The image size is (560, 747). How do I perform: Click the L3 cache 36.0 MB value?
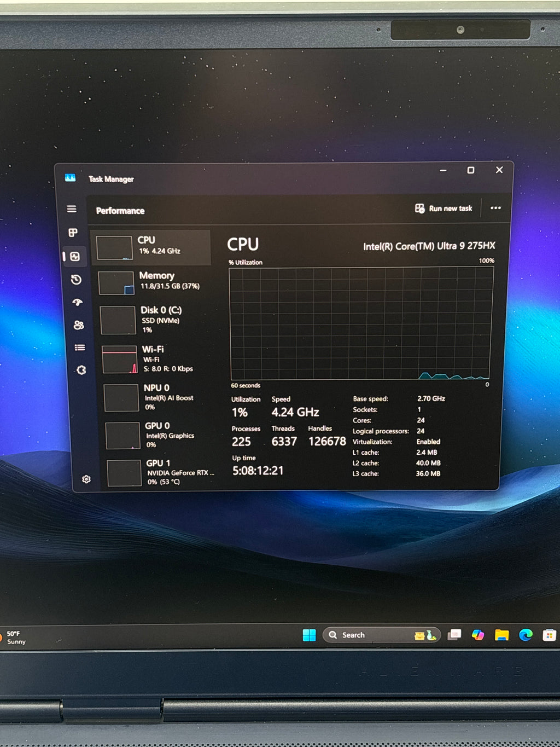(428, 473)
